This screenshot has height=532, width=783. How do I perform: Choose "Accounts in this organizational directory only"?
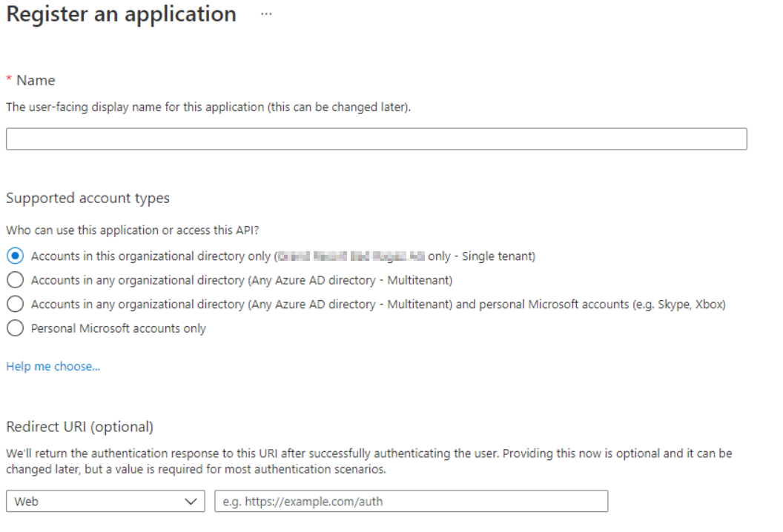[14, 255]
